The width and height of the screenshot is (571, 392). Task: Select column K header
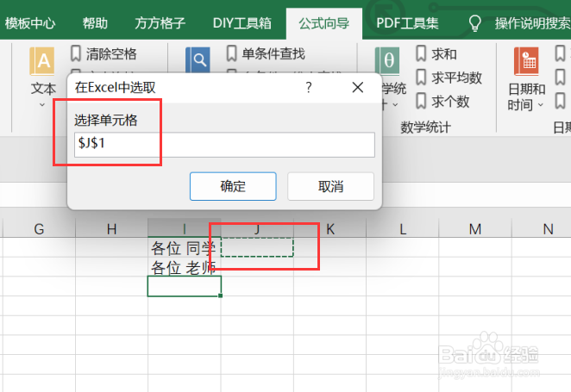330,228
